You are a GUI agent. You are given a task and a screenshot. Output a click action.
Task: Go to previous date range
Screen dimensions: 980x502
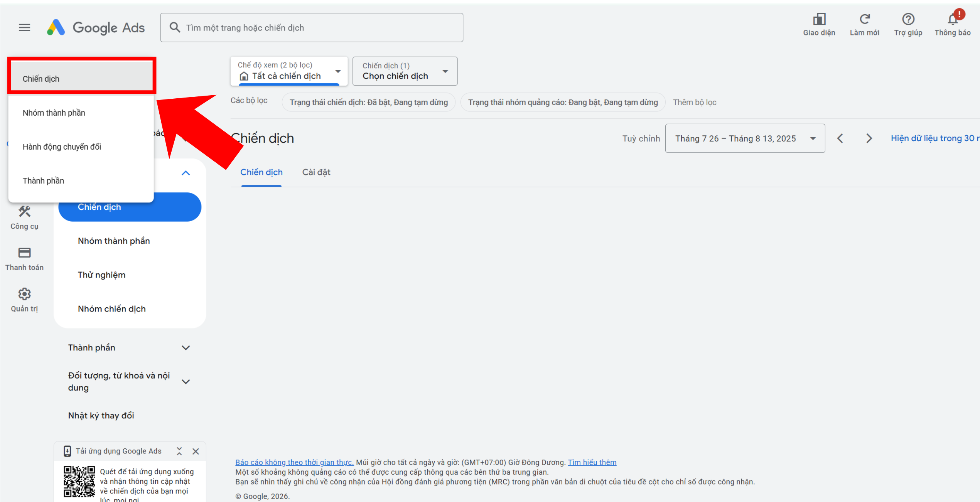[840, 138]
